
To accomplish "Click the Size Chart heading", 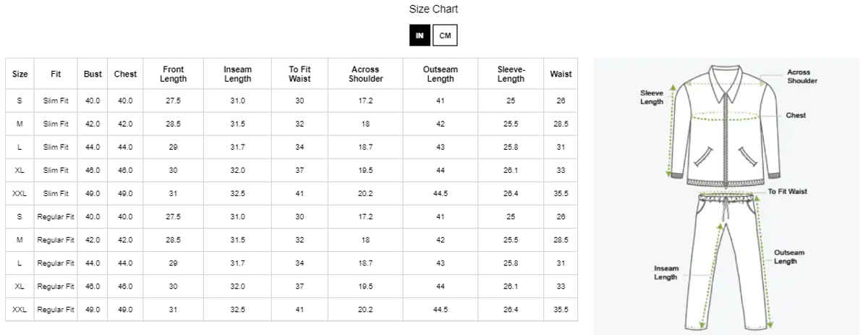I will pyautogui.click(x=433, y=9).
